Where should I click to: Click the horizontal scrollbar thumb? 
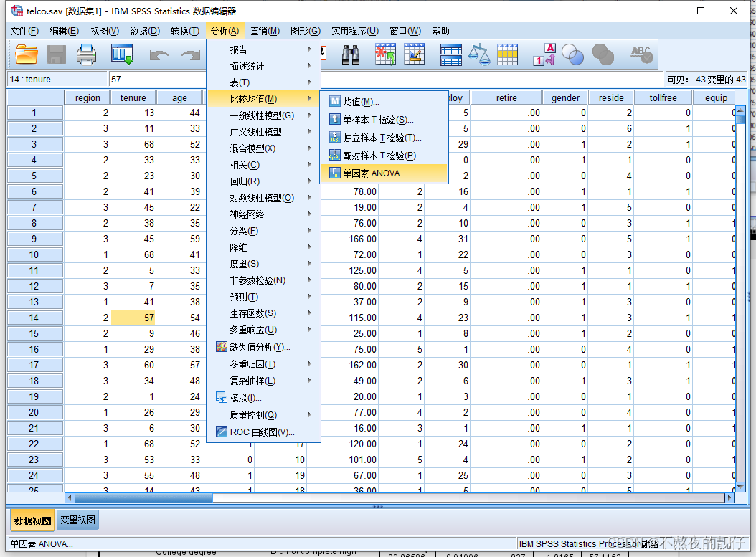click(143, 498)
